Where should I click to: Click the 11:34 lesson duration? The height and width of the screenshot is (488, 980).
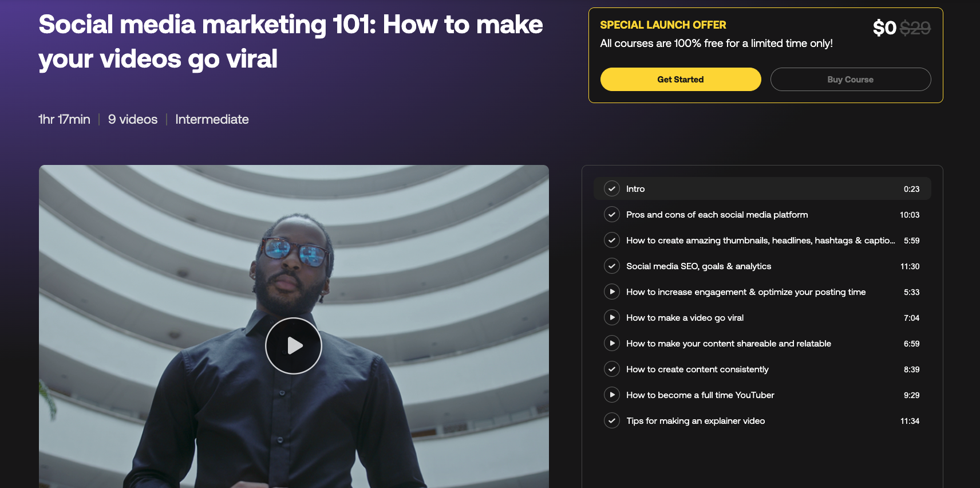click(x=910, y=421)
